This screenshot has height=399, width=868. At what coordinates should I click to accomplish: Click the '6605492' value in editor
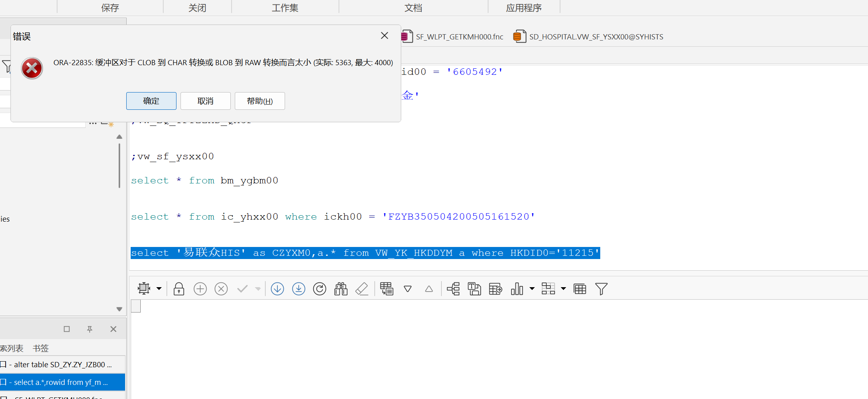pos(475,72)
